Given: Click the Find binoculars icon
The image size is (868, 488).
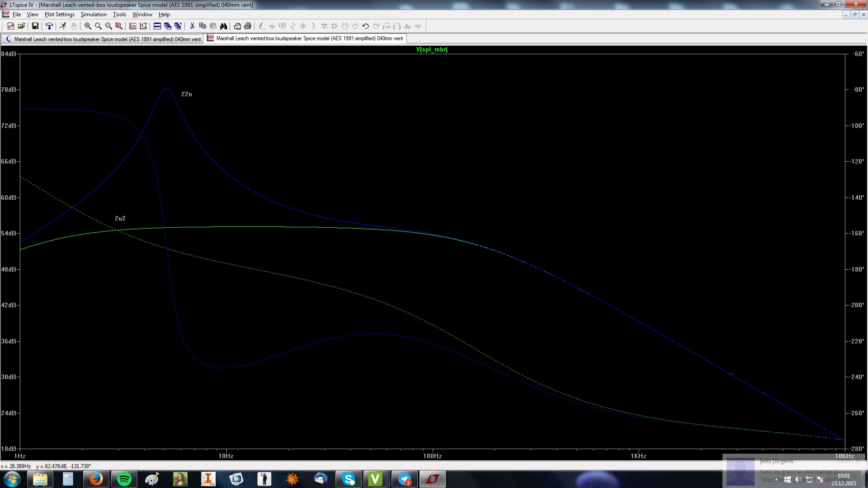Looking at the screenshot, I should click(x=224, y=26).
